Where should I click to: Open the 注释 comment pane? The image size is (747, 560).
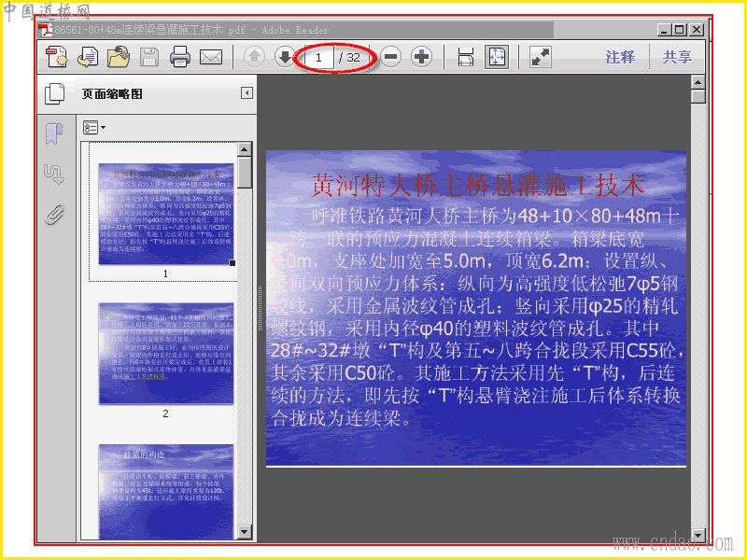point(620,57)
